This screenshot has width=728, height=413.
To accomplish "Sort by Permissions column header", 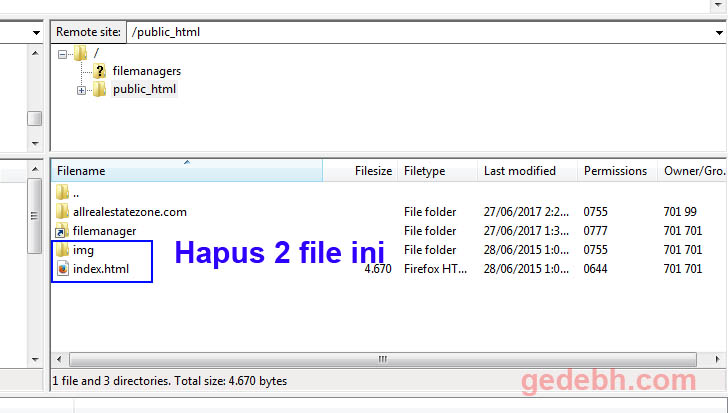I will tap(617, 171).
